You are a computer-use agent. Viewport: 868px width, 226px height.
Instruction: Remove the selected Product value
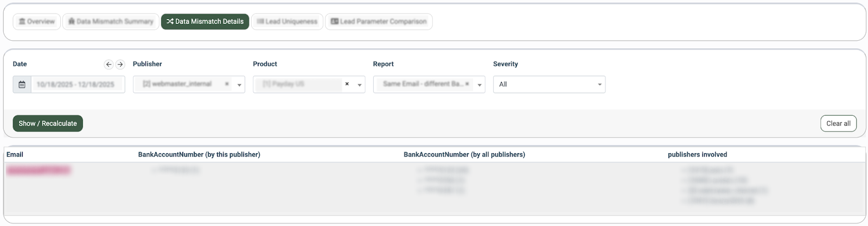[x=347, y=84]
